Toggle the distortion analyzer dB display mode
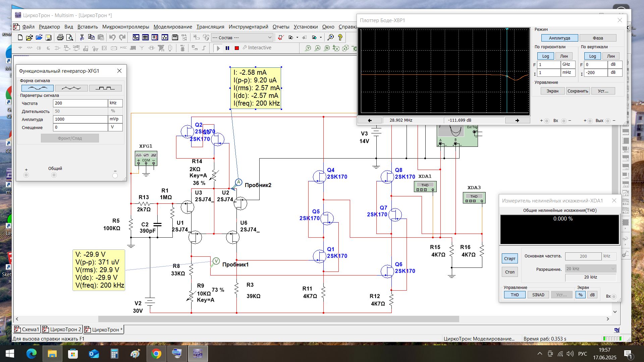 pyautogui.click(x=592, y=295)
